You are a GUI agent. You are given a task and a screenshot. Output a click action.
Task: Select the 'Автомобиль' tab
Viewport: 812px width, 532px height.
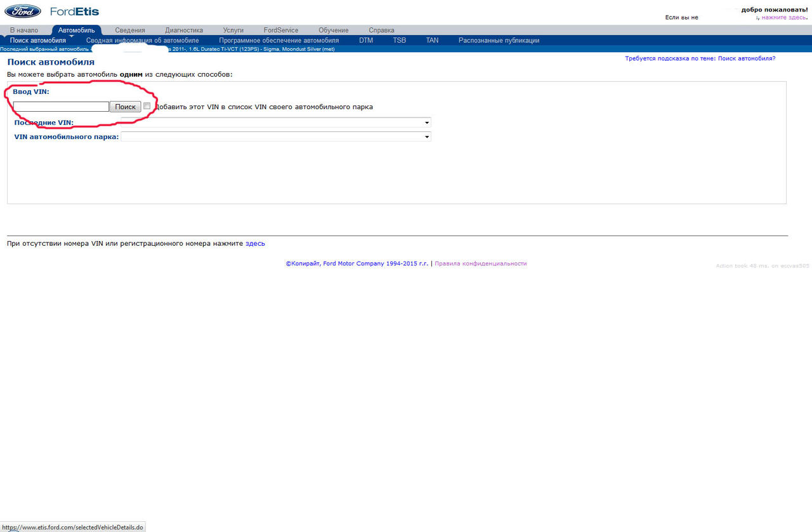coord(76,30)
